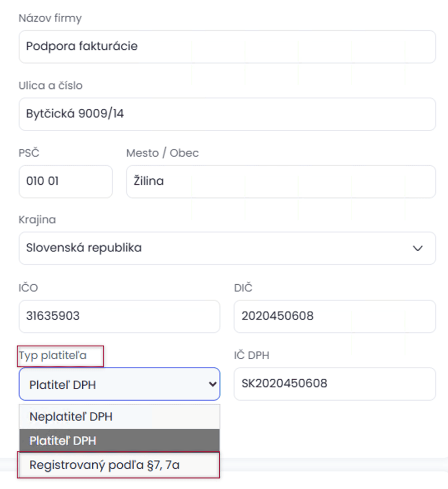Click the chevron arrow in Krajina field
Screen dimensions: 448x489
tap(417, 248)
